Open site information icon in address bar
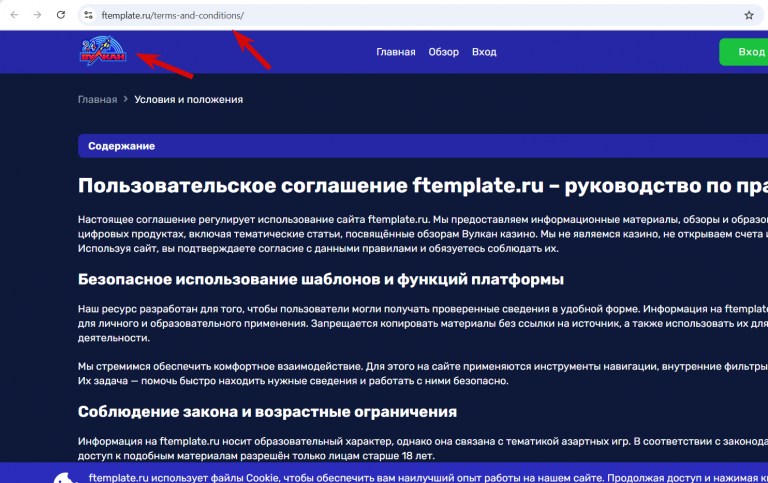The height and width of the screenshot is (483, 768). click(89, 15)
